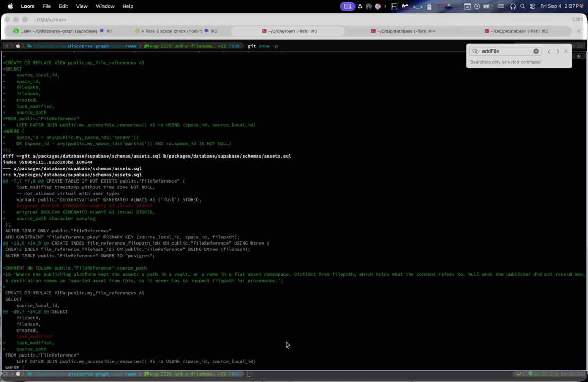Open the Apple menu
Image resolution: width=588 pixels, height=382 pixels.
[x=10, y=6]
